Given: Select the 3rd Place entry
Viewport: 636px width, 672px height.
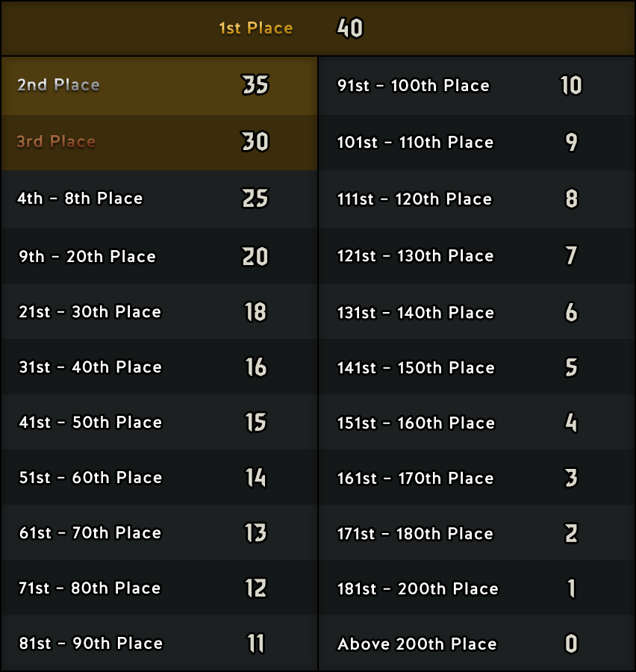Looking at the screenshot, I should [x=160, y=143].
